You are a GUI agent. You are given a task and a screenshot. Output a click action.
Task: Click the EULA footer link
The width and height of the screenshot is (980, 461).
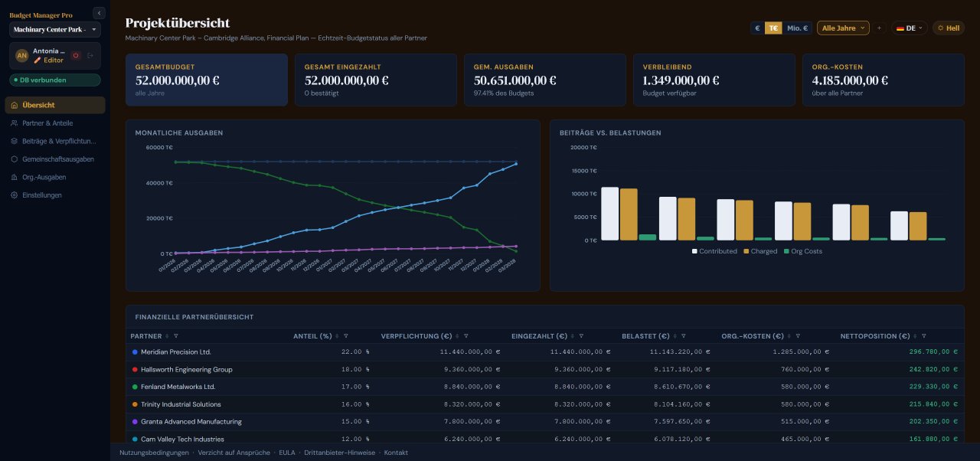tap(287, 453)
